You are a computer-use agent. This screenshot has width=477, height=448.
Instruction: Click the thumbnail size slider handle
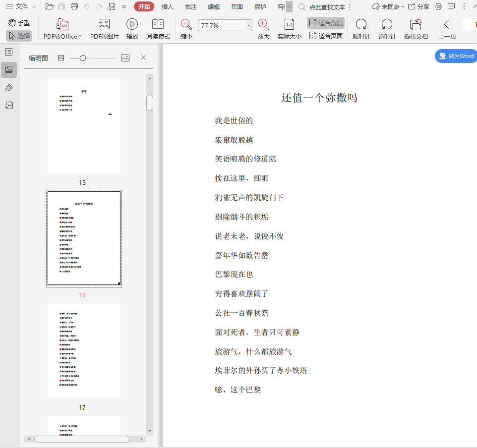coord(83,58)
